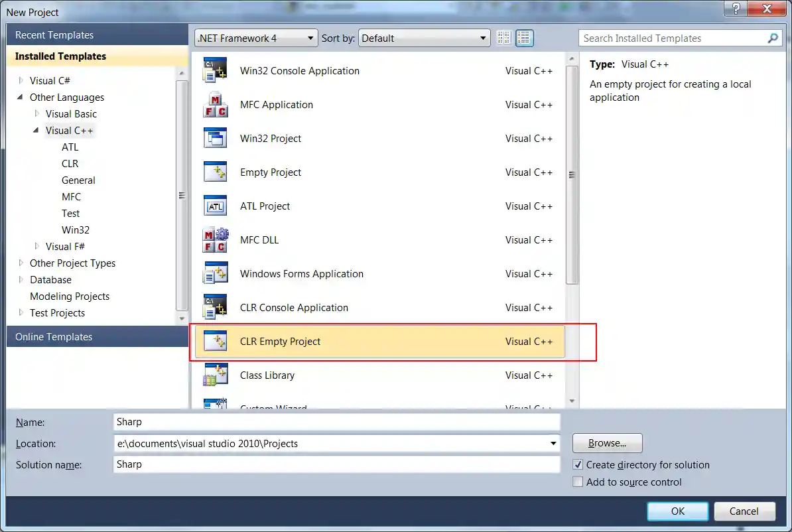Click the Class Library row label
The width and height of the screenshot is (792, 532).
tap(267, 375)
